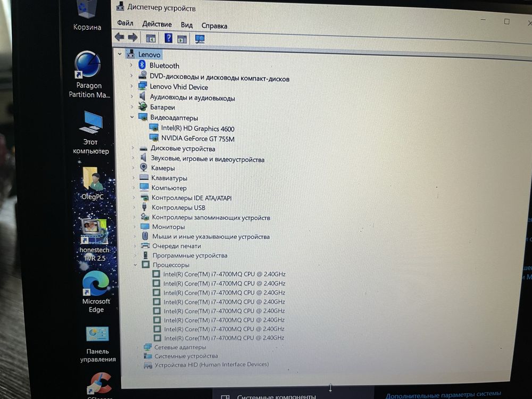The image size is (532, 399).
Task: Click the Forward arrow in toolbar
Action: (132, 37)
